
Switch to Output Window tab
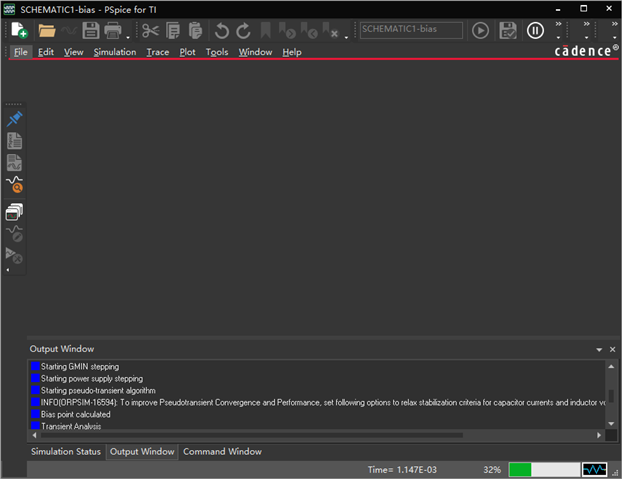pyautogui.click(x=142, y=452)
